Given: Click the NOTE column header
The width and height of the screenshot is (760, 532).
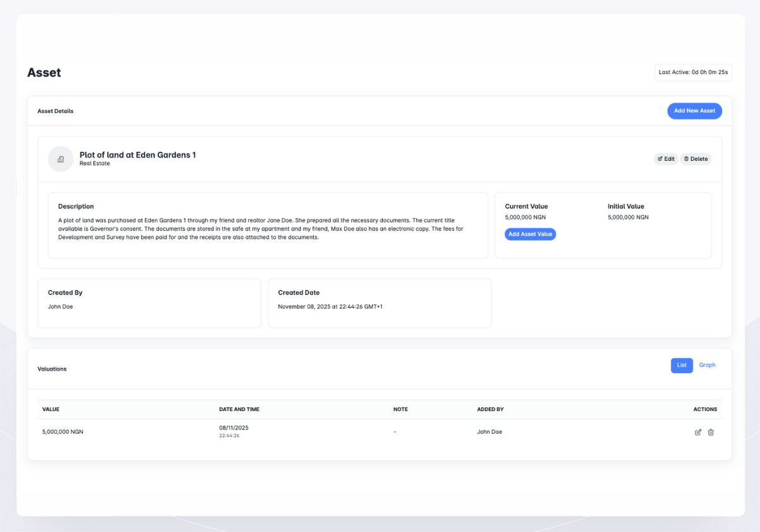Looking at the screenshot, I should tap(400, 409).
